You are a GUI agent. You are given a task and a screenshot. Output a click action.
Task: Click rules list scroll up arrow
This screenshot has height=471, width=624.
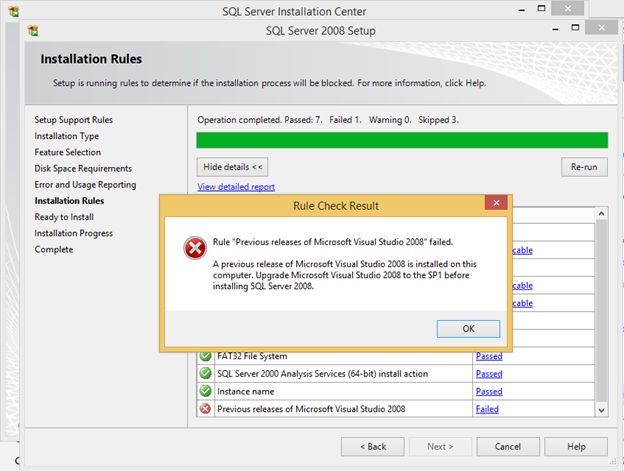(601, 214)
